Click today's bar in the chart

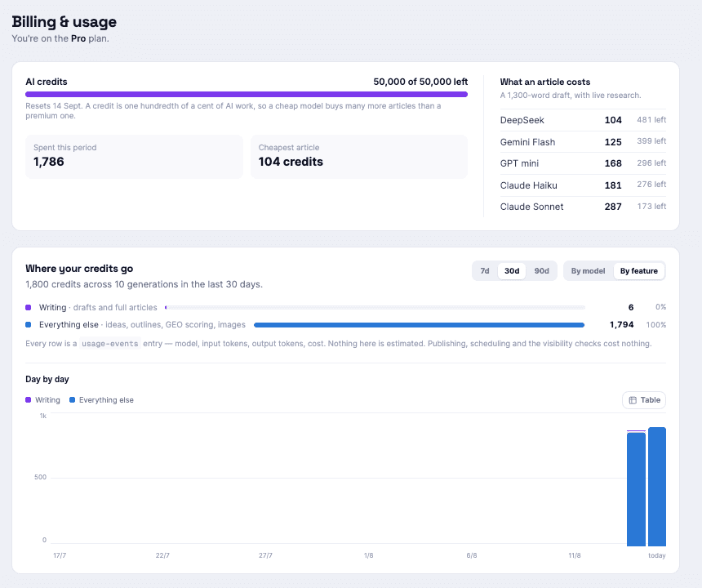tap(657, 487)
